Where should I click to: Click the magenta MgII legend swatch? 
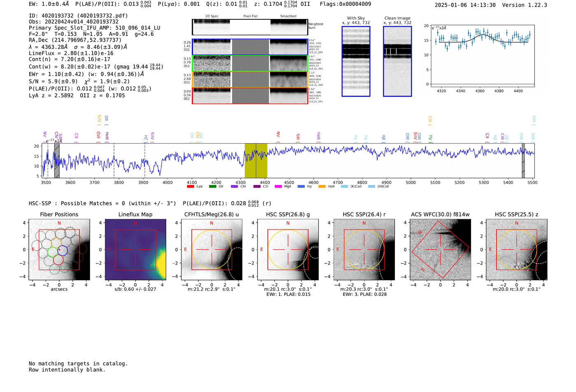coord(279,187)
